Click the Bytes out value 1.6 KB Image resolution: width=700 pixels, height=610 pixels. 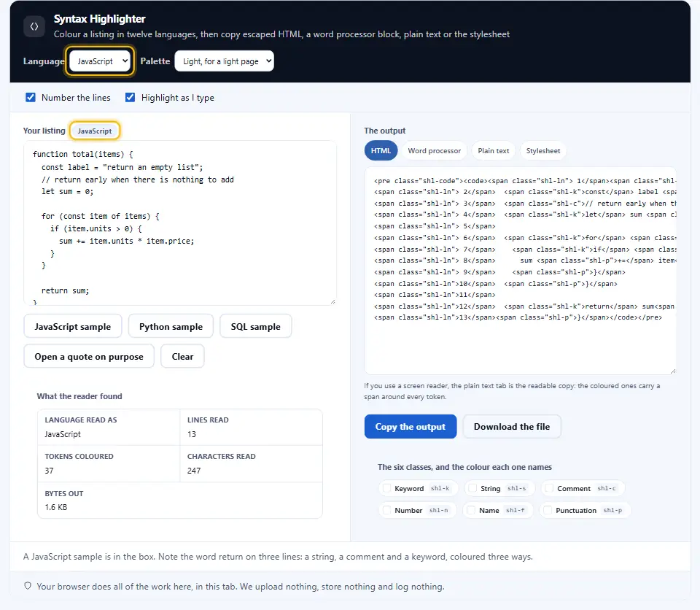tap(56, 507)
